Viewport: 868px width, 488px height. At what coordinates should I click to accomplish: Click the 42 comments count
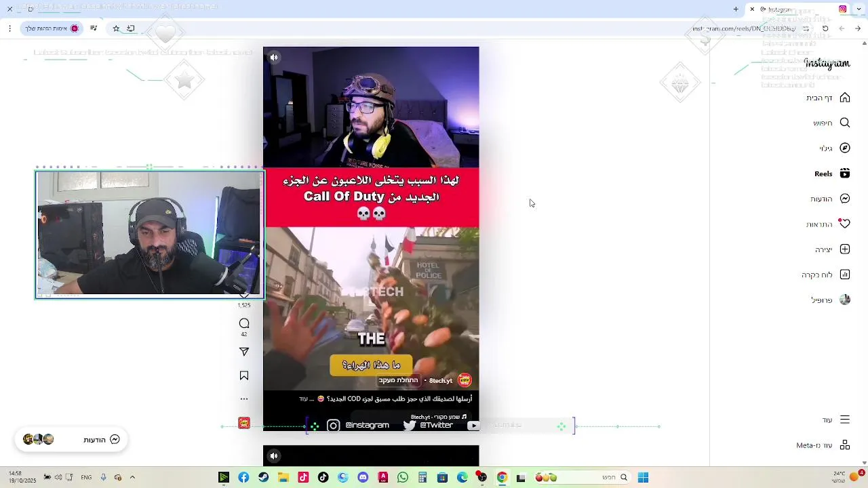coord(244,334)
